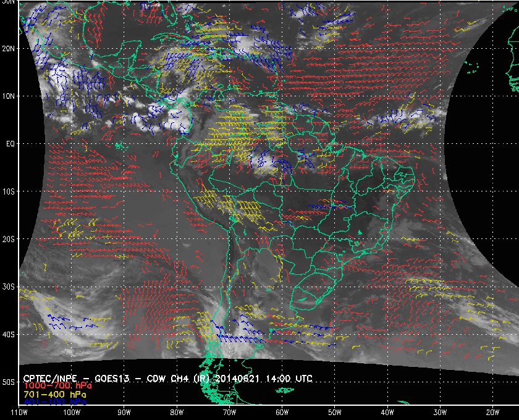Image resolution: width=519 pixels, height=420 pixels.
Task: Click the 10N latitude label
Action: (x=8, y=96)
